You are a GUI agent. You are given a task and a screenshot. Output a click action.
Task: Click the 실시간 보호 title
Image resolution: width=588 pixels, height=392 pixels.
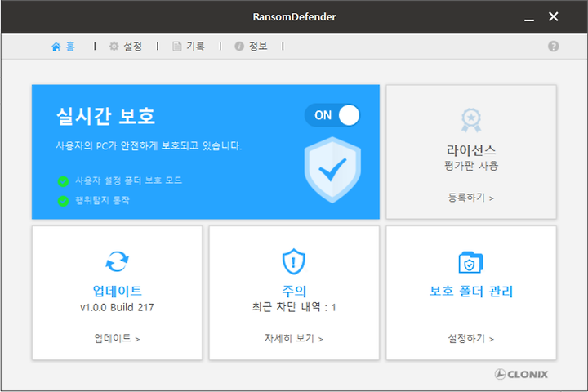pos(105,116)
